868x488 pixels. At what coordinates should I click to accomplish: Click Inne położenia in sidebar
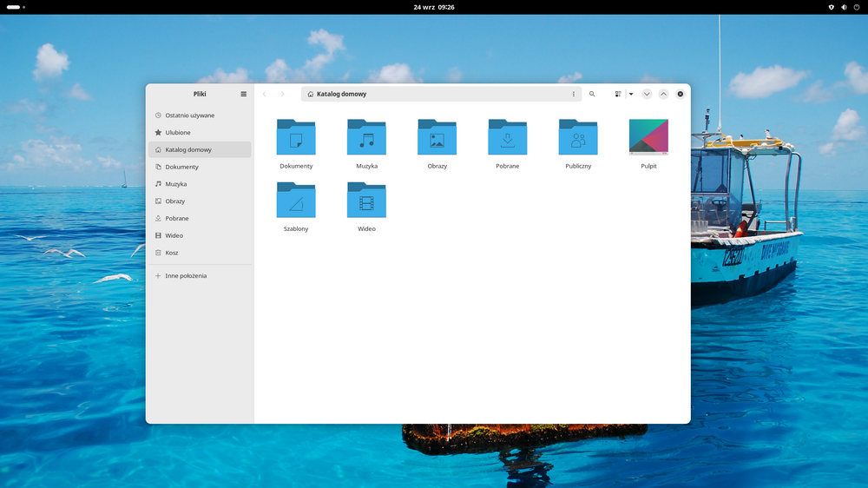click(186, 276)
